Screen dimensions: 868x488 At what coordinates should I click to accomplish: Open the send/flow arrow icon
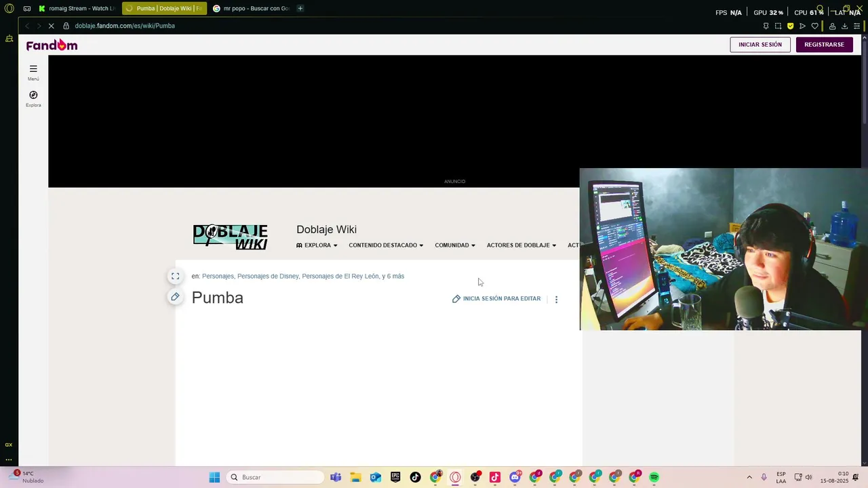pyautogui.click(x=802, y=26)
